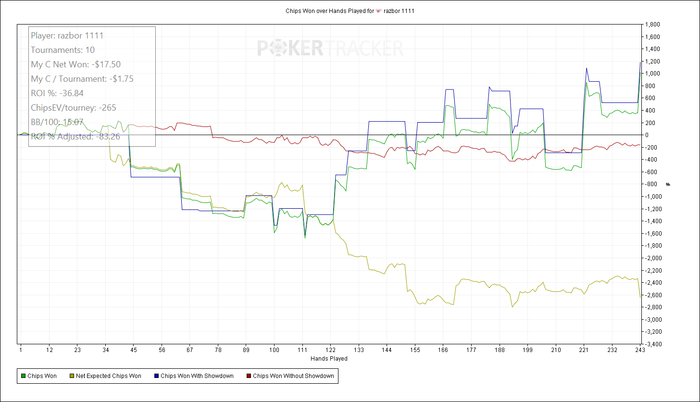The height and width of the screenshot is (402, 700).
Task: Click x-axis tick label 155
Action: point(415,350)
